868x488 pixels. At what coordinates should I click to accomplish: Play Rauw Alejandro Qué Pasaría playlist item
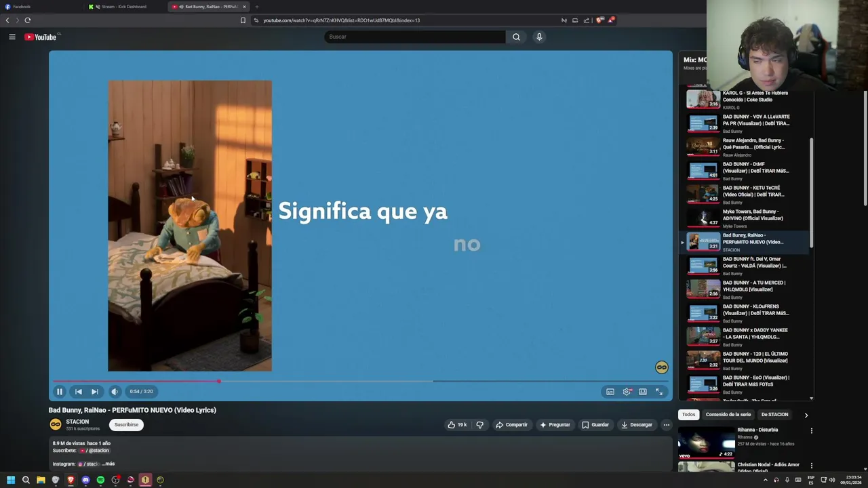[746, 147]
